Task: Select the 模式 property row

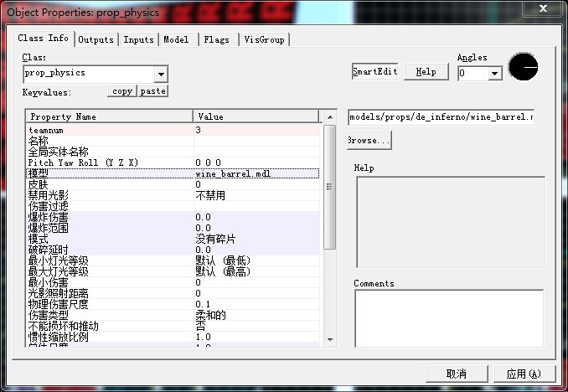Action: click(x=174, y=239)
